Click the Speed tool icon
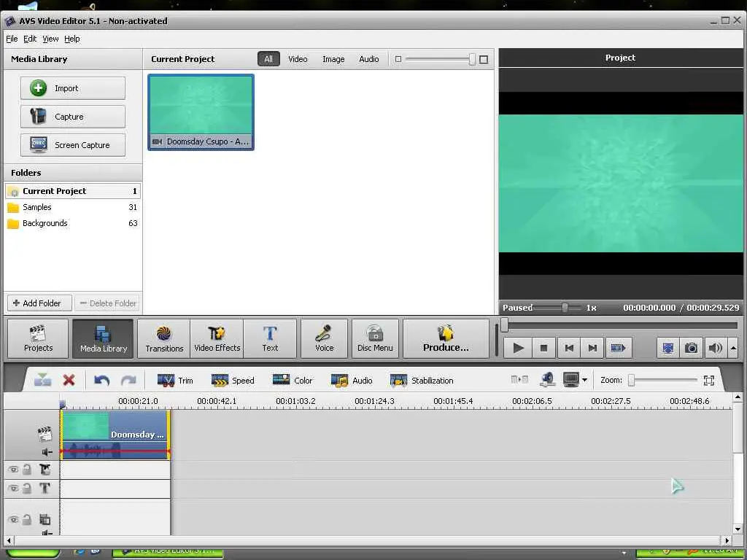 (x=220, y=381)
